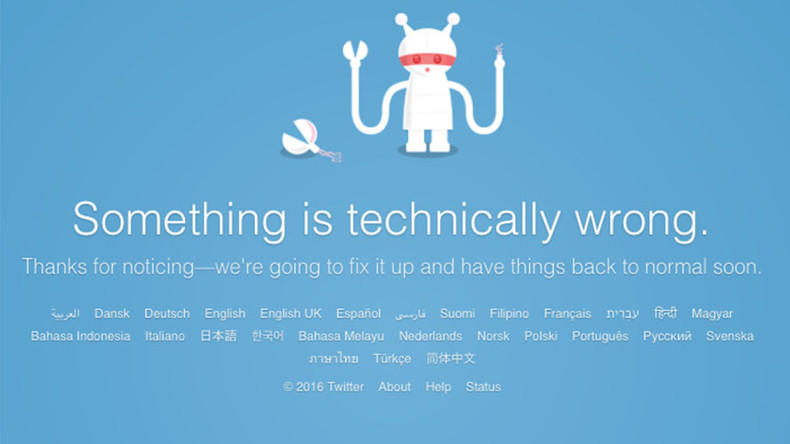The width and height of the screenshot is (790, 444).
Task: Select Bahasa Indonesia language
Action: pos(81,336)
